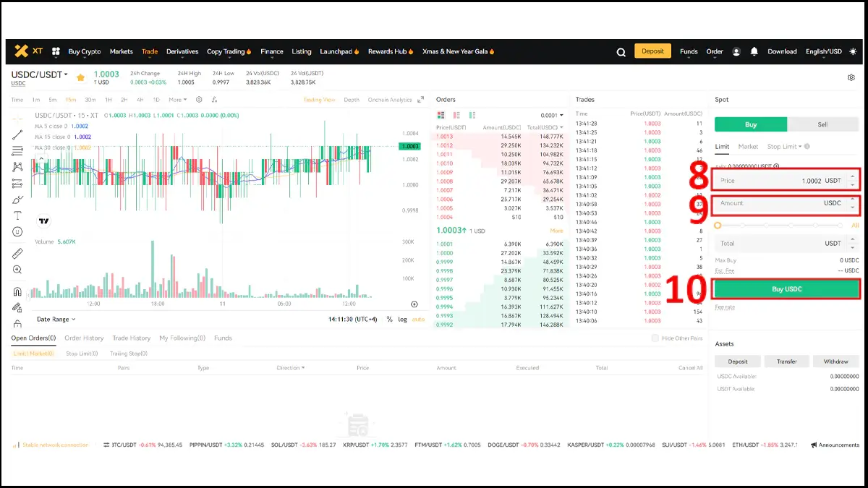Open chart indicators fx icon

[215, 100]
